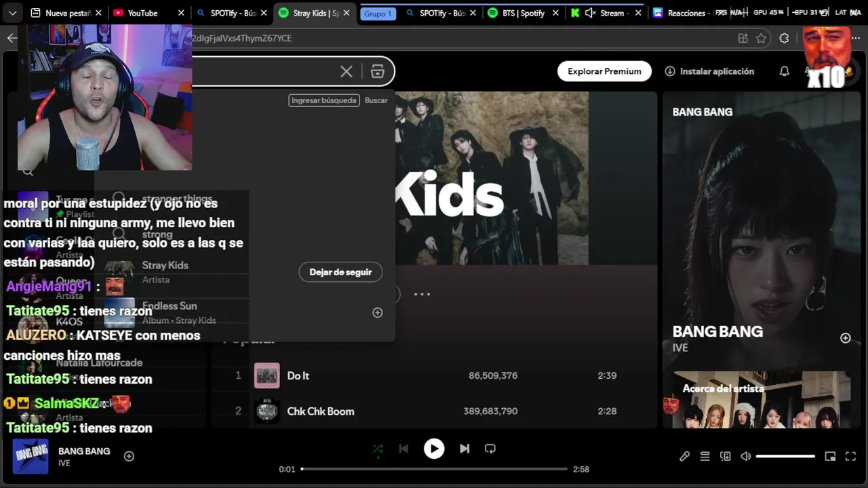This screenshot has height=488, width=868.
Task: Open the Spotify Browse icon beside search
Action: coord(378,71)
